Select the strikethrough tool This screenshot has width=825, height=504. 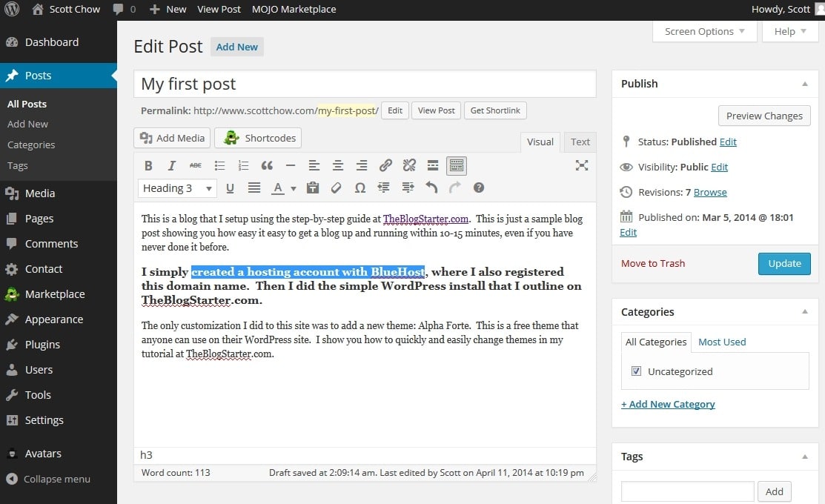(x=195, y=165)
